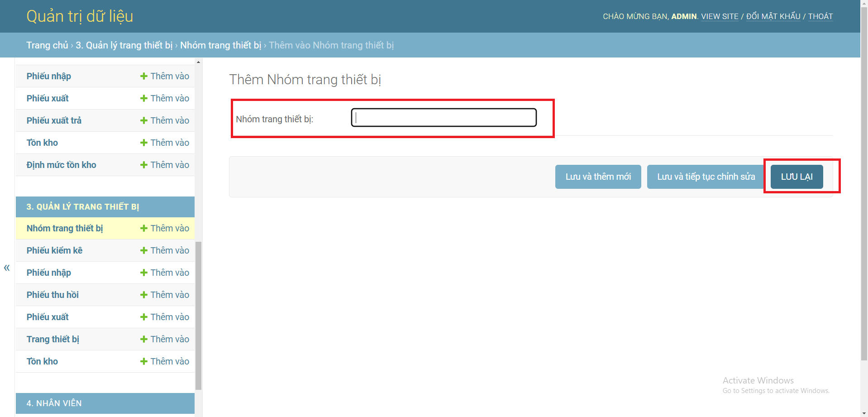The height and width of the screenshot is (417, 868).
Task: Click the plus icon beside Phiếu xuất trả
Action: pyautogui.click(x=144, y=120)
